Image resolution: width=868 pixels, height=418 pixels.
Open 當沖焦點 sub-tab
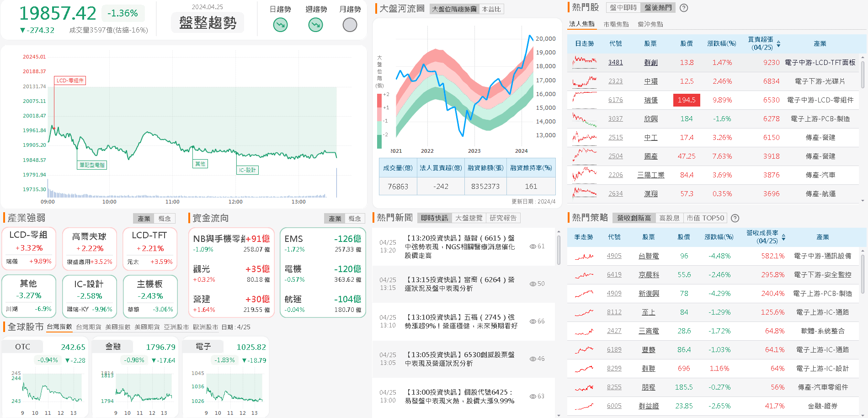point(650,24)
